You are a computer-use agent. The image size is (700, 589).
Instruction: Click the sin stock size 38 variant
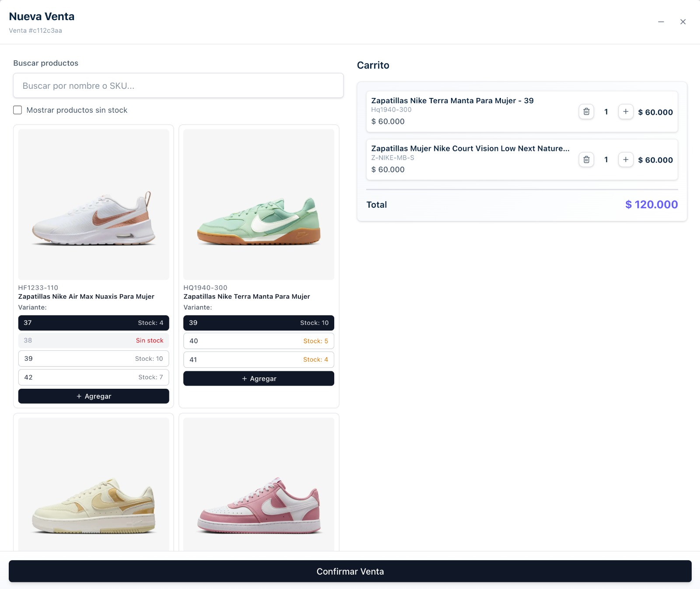[93, 340]
